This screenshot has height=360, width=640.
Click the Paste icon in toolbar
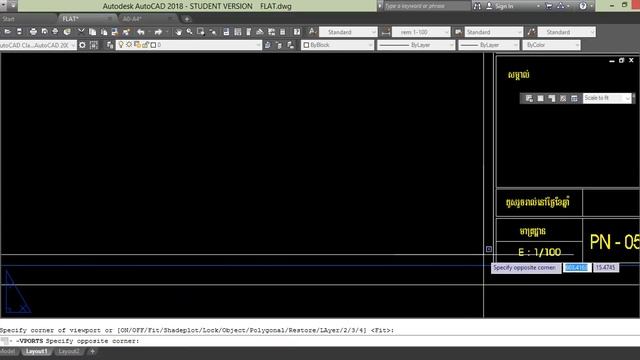[104, 32]
